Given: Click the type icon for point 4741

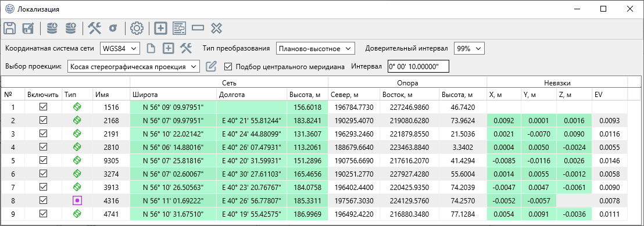Looking at the screenshot, I should pyautogui.click(x=77, y=214).
